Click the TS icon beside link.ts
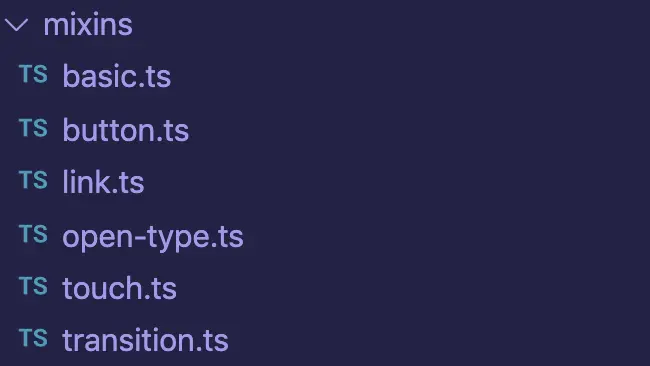Screen dimensions: 650x366 click(x=33, y=180)
